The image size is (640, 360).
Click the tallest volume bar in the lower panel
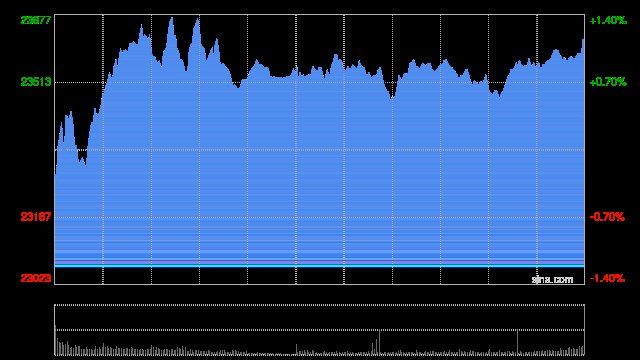point(55,340)
